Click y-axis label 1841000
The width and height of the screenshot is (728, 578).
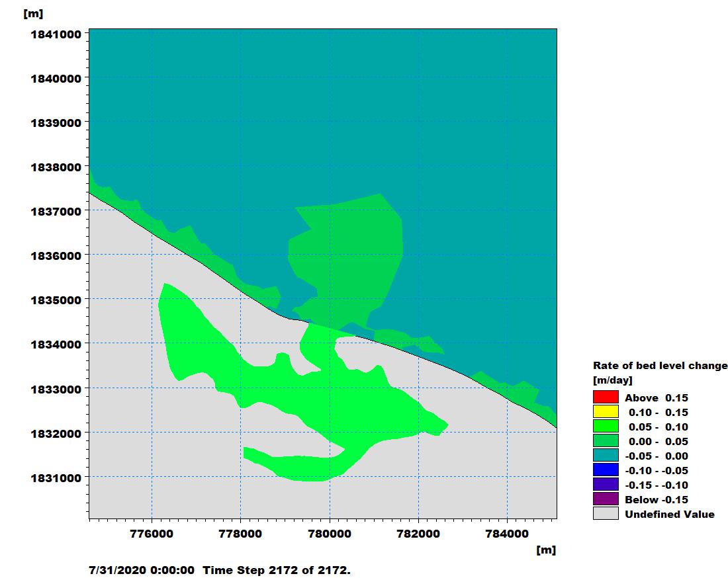[56, 34]
